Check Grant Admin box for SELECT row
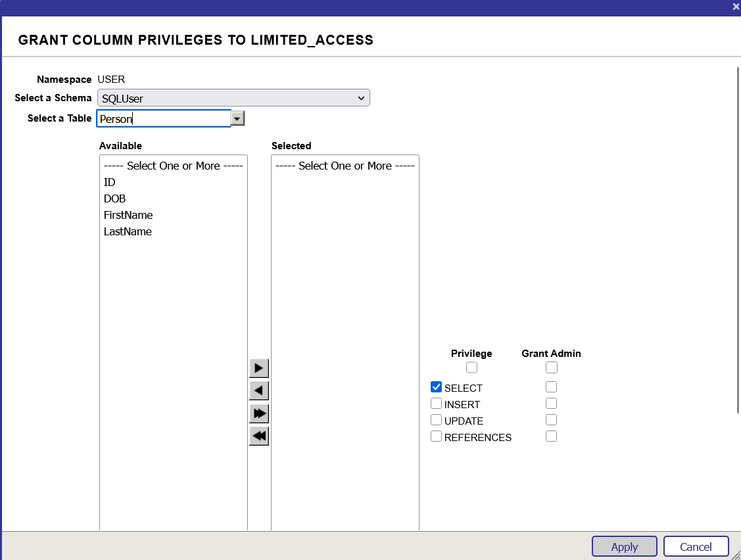Viewport: 741px width, 560px height. pos(551,387)
